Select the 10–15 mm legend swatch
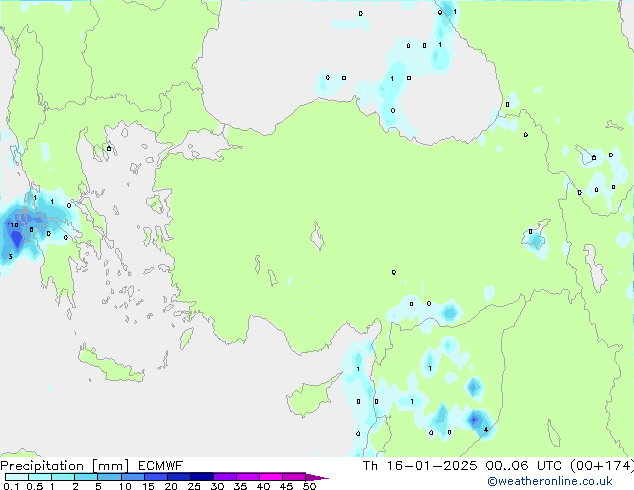The height and width of the screenshot is (490, 634). point(132,477)
